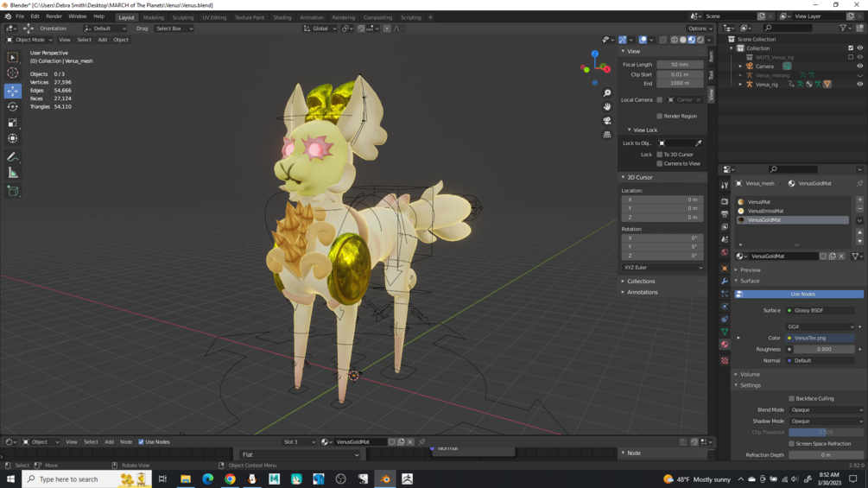Click the Use Nodes button in Surface panel
Viewport: 868px width, 488px height.
pyautogui.click(x=800, y=295)
